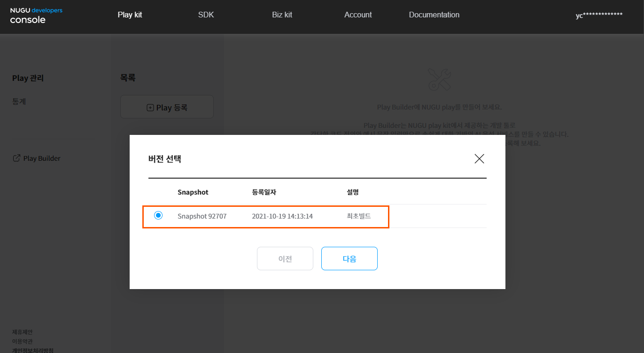Open 통계 in the sidebar

pyautogui.click(x=19, y=102)
